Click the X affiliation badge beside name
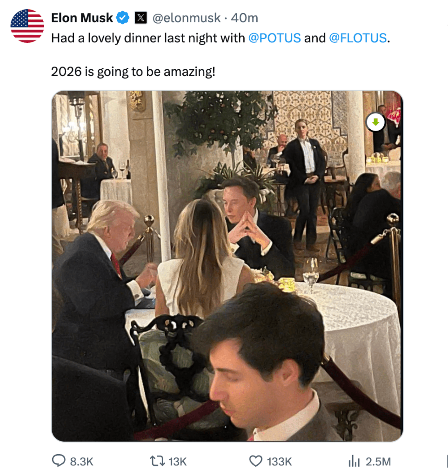Viewport: 448px width, 476px height. (140, 18)
